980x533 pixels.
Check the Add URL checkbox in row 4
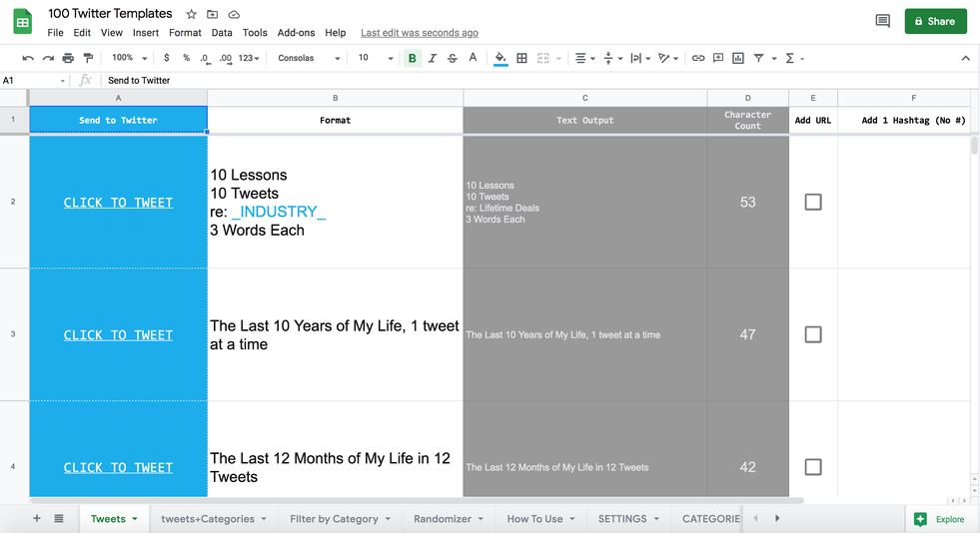coord(813,467)
